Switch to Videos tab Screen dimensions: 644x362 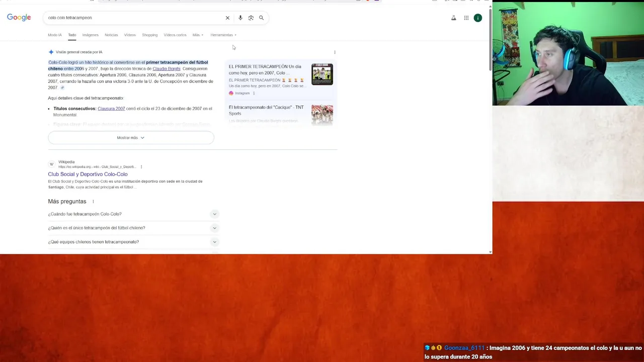click(x=130, y=35)
